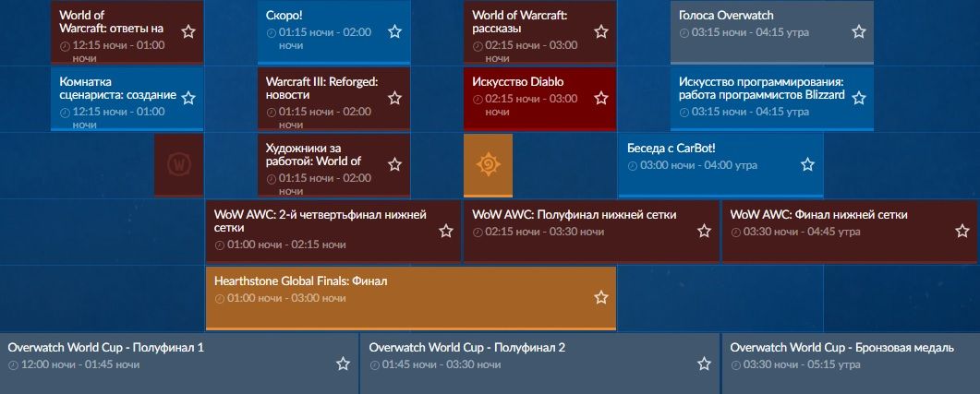Click time '03:00 ночи - 04:00 утра' of CarBot
The image size is (980, 394).
pos(699,165)
